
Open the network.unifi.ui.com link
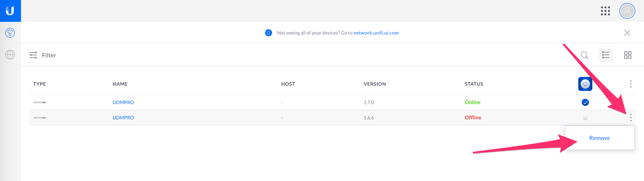click(376, 33)
